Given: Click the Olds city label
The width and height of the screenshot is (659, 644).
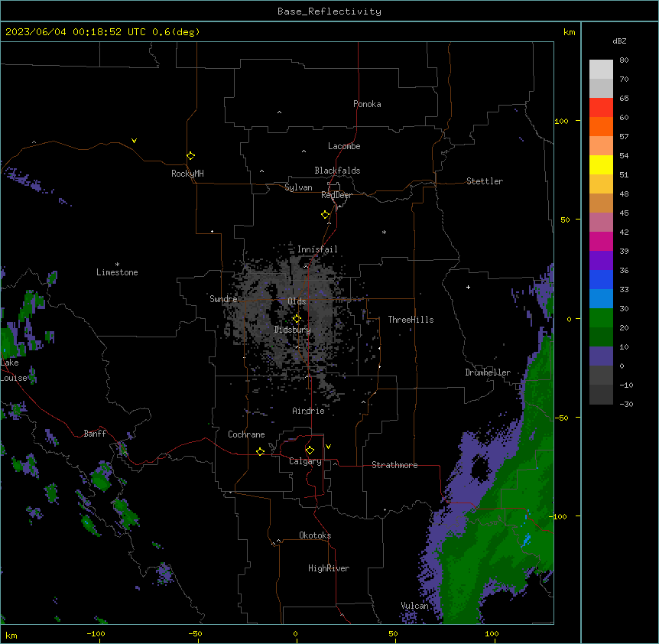Looking at the screenshot, I should coord(297,301).
